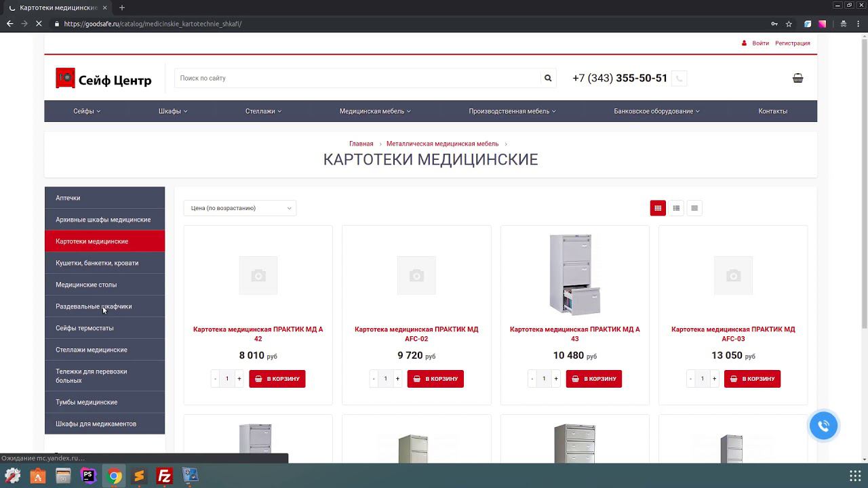Go to the Главная breadcrumb

tap(361, 144)
